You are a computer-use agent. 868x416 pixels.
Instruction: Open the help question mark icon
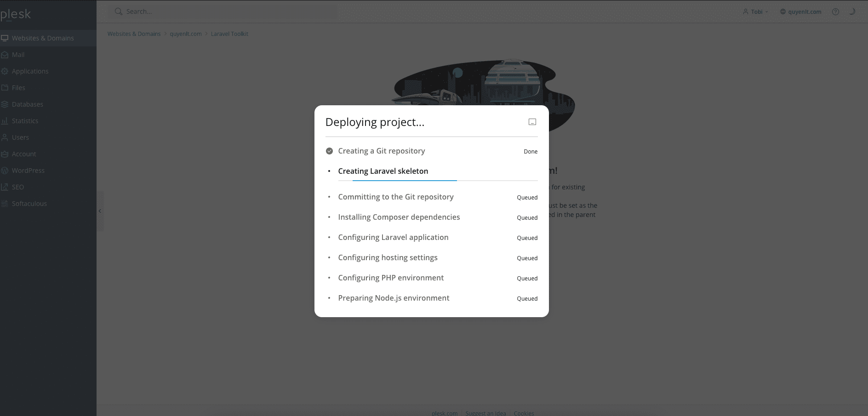tap(835, 12)
